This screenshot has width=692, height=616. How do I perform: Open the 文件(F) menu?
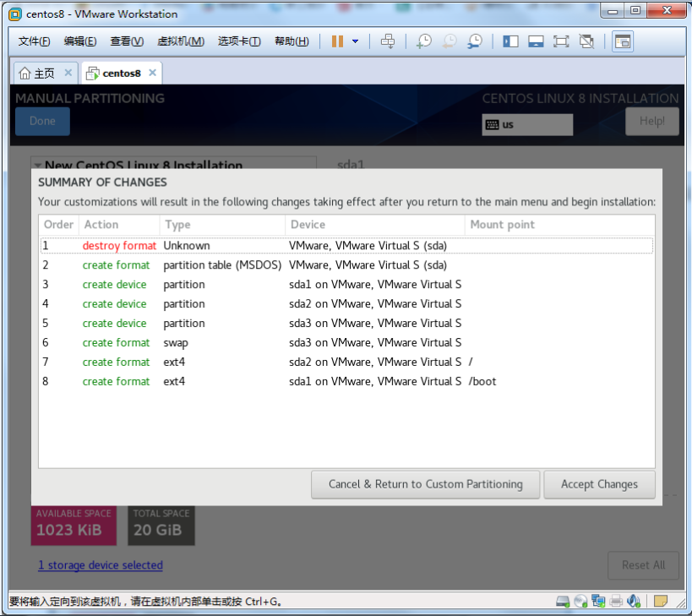(35, 41)
